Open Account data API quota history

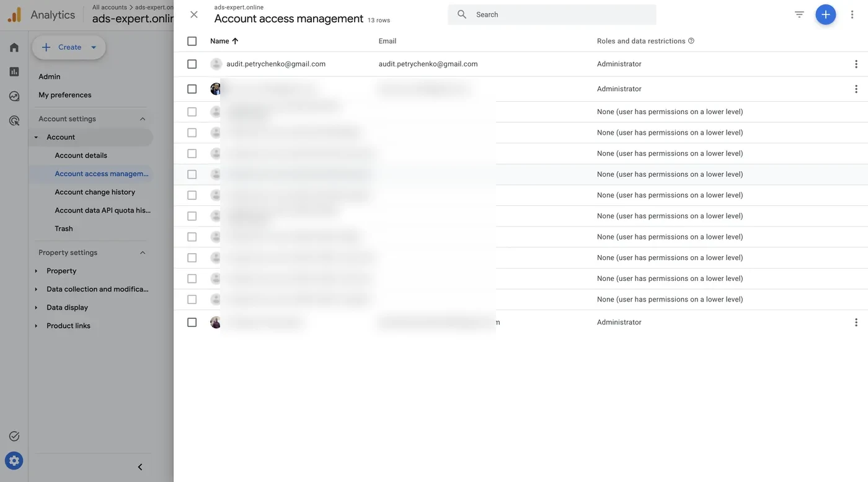102,210
